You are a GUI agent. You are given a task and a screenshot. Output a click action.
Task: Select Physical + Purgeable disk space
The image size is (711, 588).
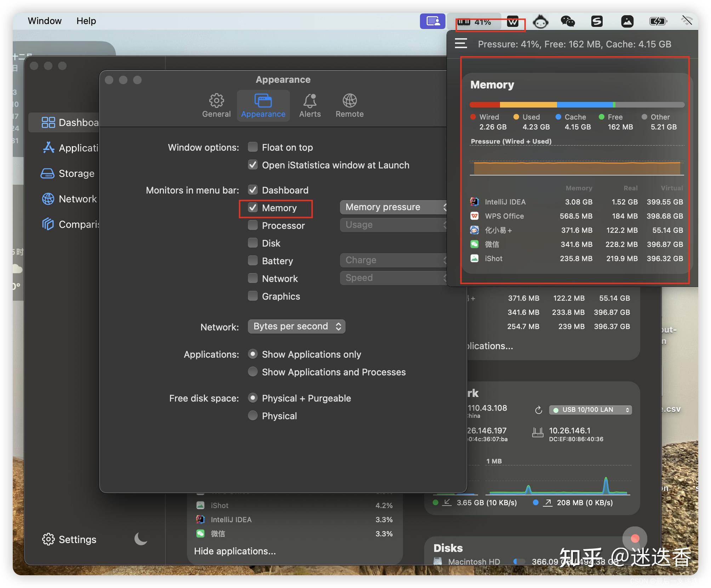253,398
